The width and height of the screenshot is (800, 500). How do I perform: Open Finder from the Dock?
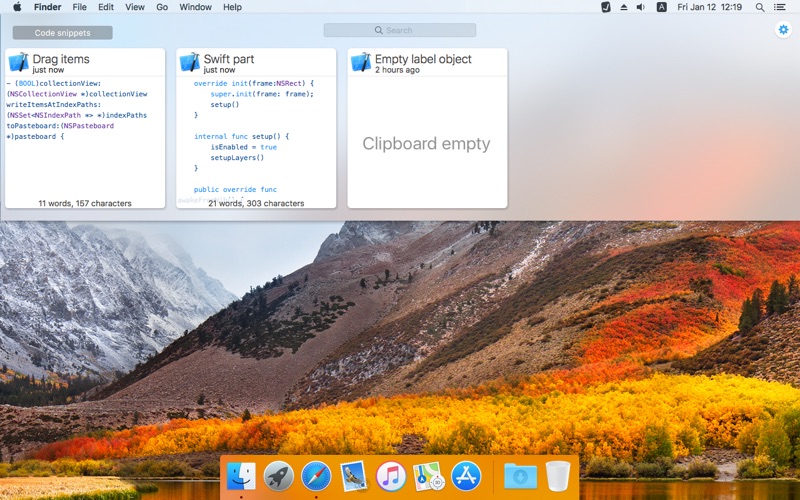[241, 476]
